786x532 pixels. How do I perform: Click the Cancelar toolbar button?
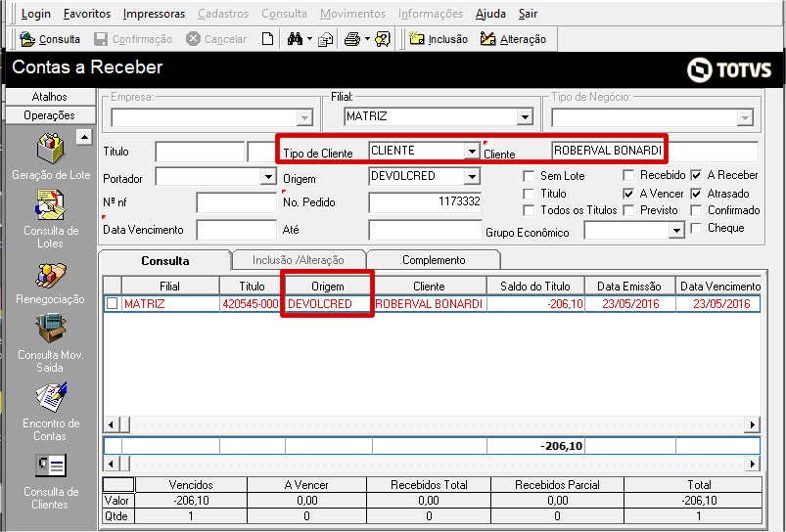pyautogui.click(x=216, y=39)
